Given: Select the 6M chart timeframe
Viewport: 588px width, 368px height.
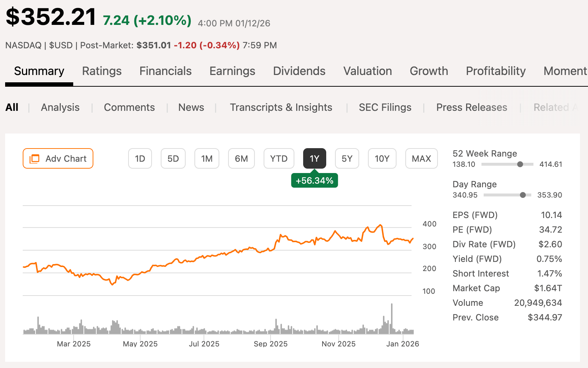Looking at the screenshot, I should [241, 158].
